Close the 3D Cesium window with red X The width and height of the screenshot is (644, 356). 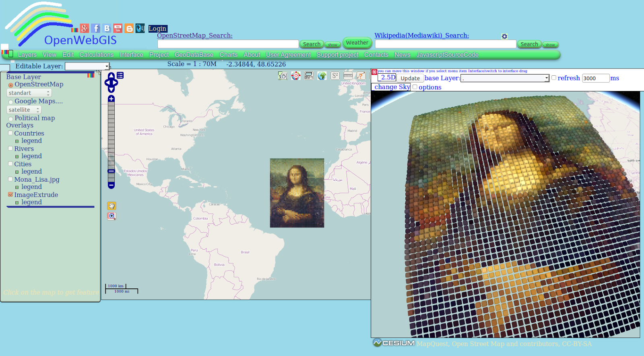point(374,72)
